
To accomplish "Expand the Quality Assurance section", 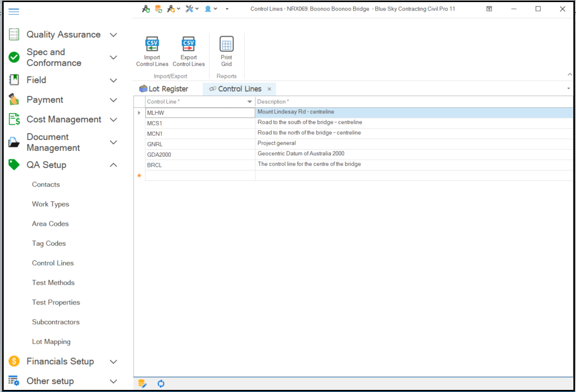I will [x=113, y=35].
